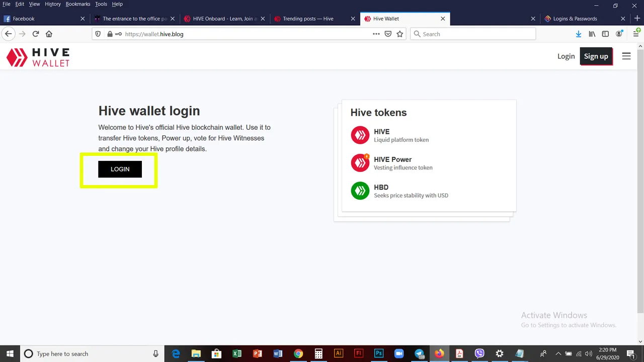This screenshot has width=644, height=362.
Task: Switch to the Facebook tab
Action: (45, 19)
